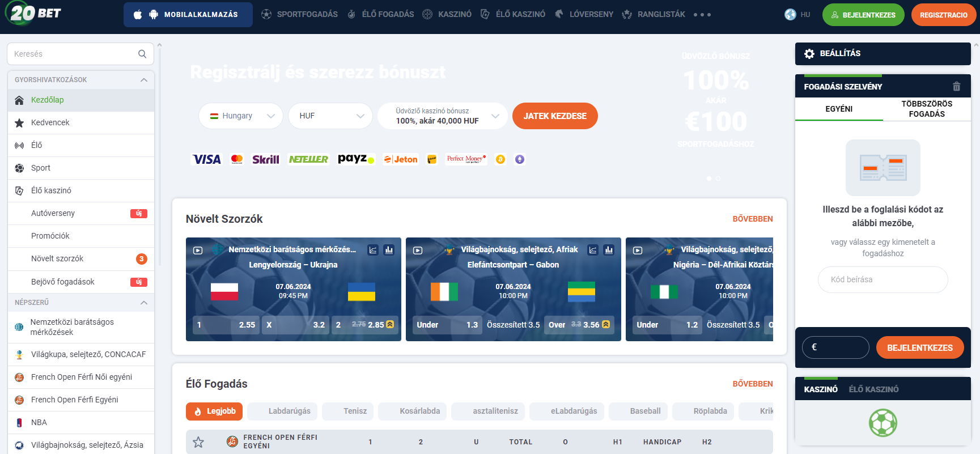Click the globe language icon HU
Screen dimensions: 980x454
791,15
